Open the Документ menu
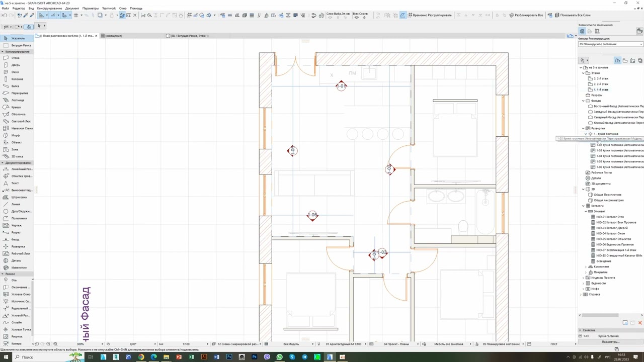Viewport: 644px width, 362px height. tap(72, 9)
